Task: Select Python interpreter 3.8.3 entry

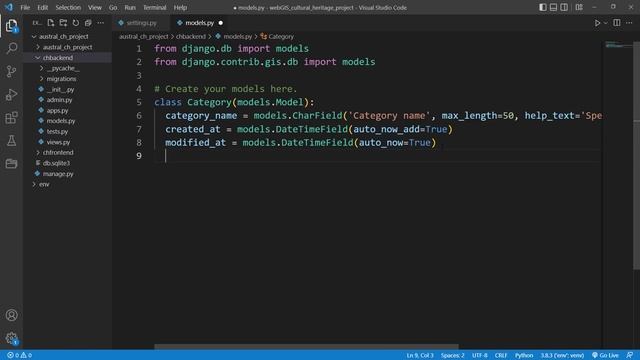Action: point(562,355)
